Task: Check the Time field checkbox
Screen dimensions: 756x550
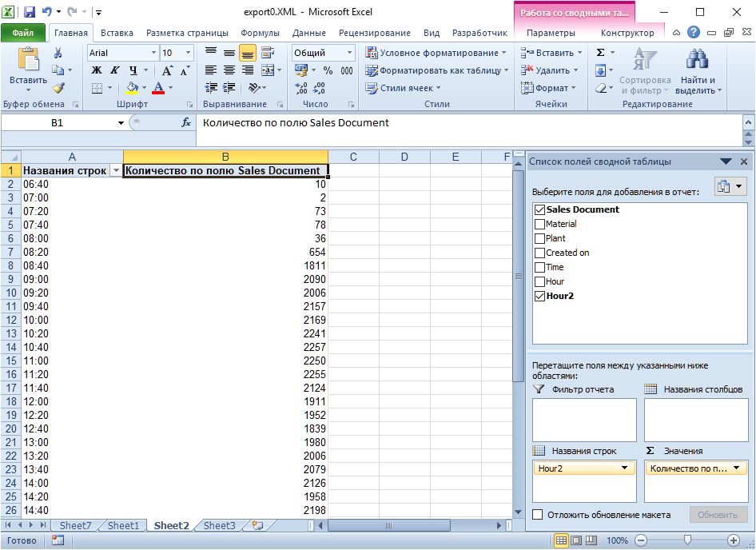Action: tap(540, 268)
